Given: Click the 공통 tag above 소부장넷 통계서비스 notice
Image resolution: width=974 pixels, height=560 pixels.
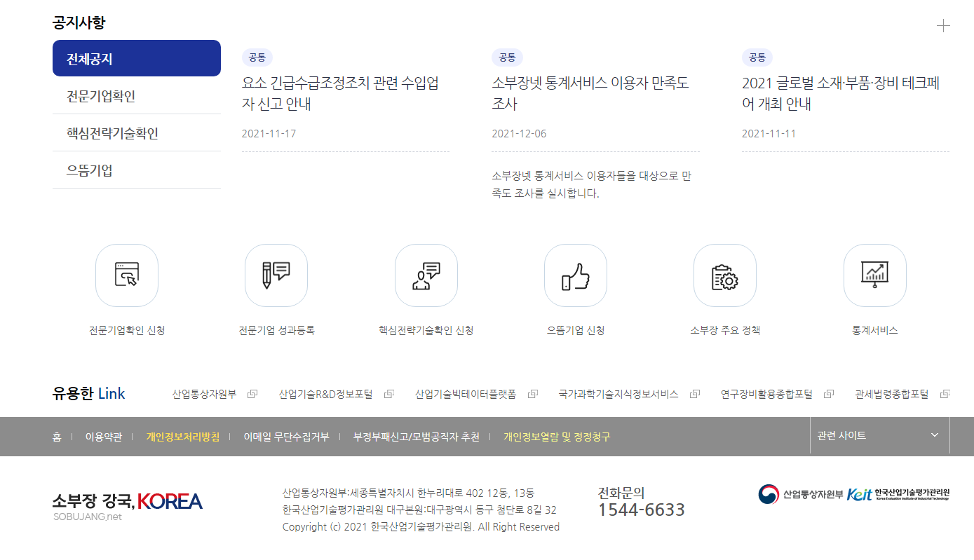Looking at the screenshot, I should pyautogui.click(x=507, y=57).
